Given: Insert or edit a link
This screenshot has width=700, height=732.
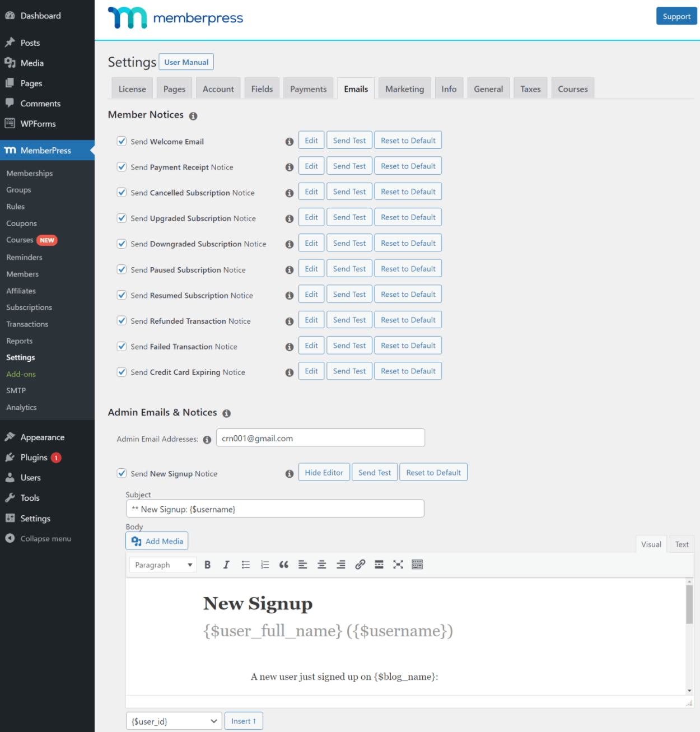Looking at the screenshot, I should click(360, 565).
